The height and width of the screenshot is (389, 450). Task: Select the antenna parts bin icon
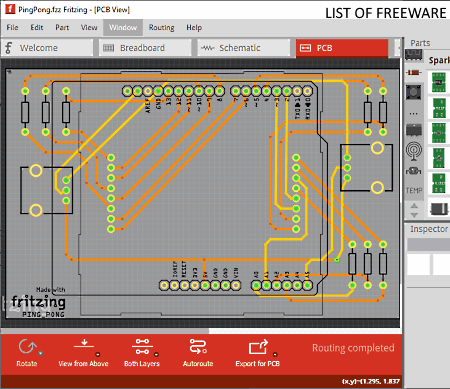point(414,151)
